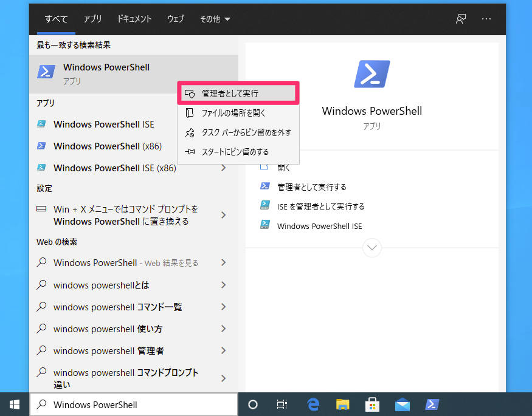Screen dimensions: 532x416
Task: Expand arrow for windows powershell 使い方
Action: [x=223, y=329]
